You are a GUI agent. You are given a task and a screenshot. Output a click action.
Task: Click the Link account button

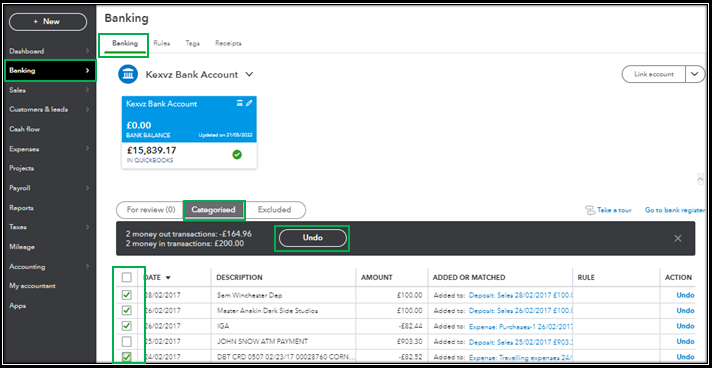pos(654,74)
